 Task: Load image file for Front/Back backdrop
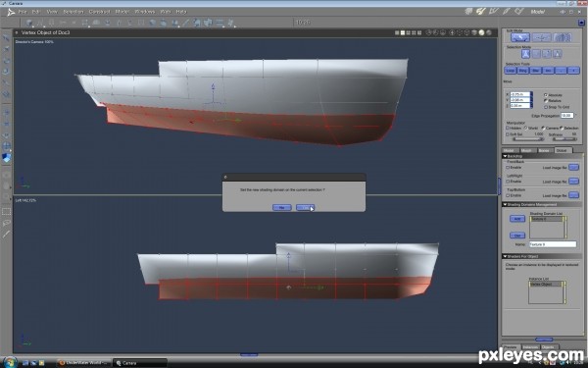(573, 167)
